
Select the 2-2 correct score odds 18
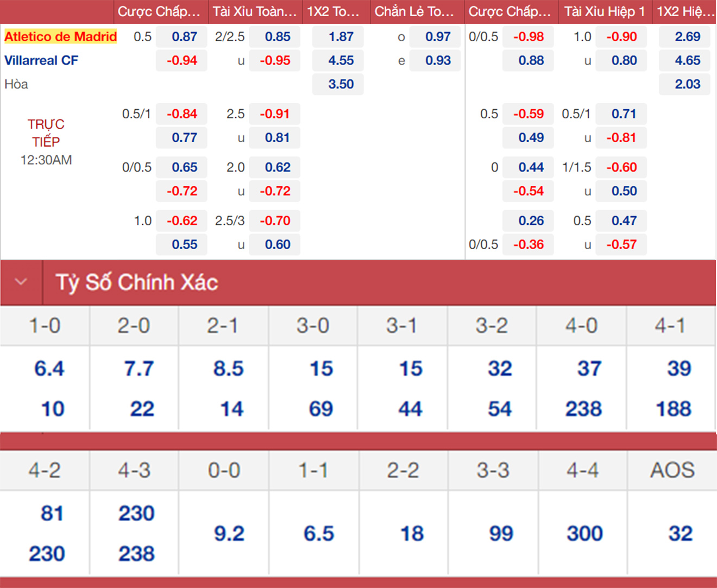coord(411,534)
